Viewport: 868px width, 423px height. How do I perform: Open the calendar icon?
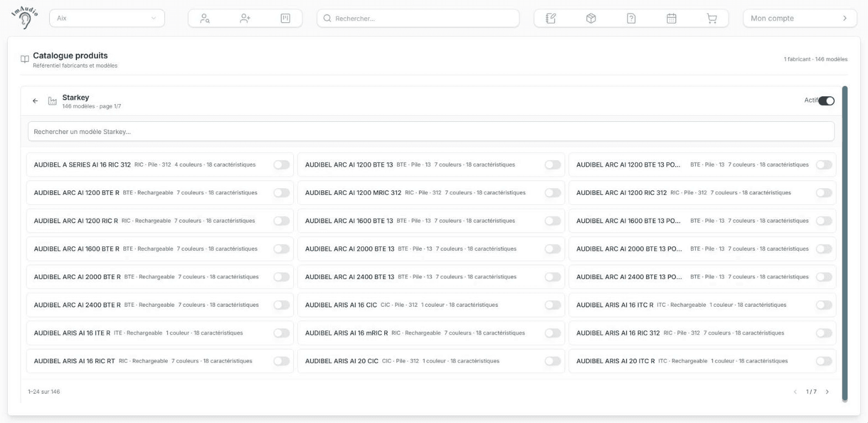point(671,18)
